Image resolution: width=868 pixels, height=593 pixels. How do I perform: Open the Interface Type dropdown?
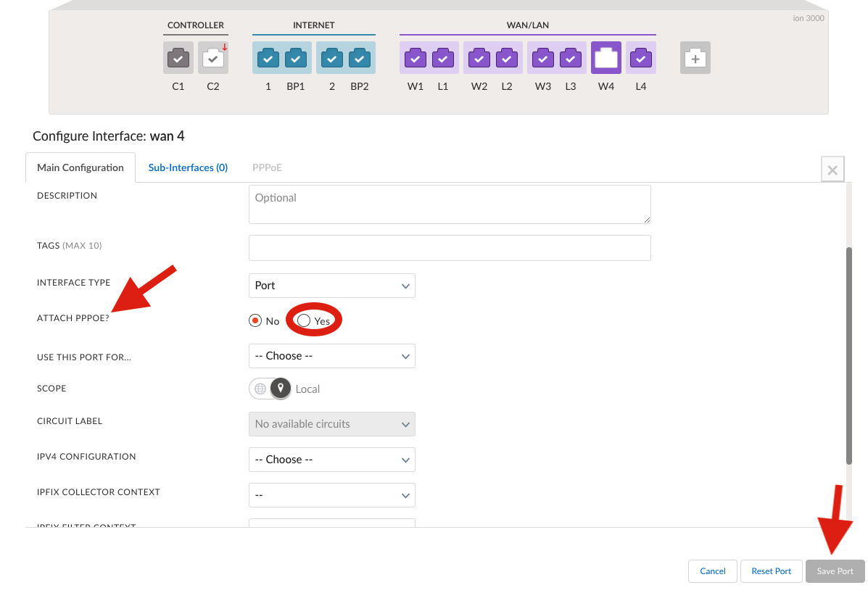pyautogui.click(x=331, y=286)
